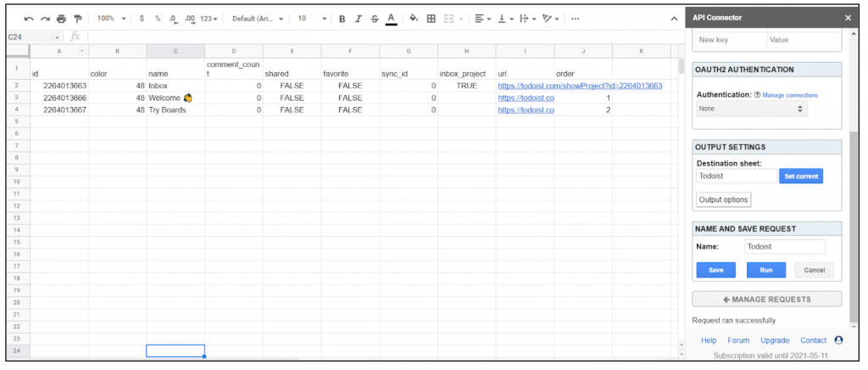
Task: Open the Forum link
Action: pos(738,340)
